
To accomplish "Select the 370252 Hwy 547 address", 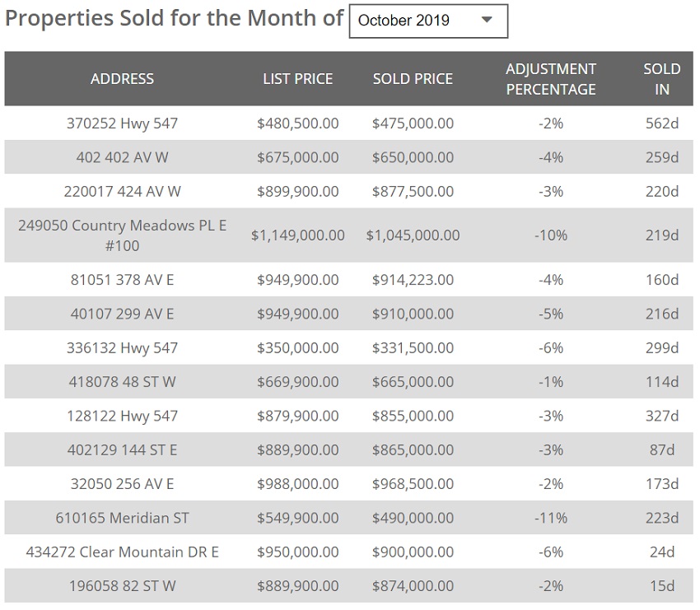I will (x=122, y=123).
